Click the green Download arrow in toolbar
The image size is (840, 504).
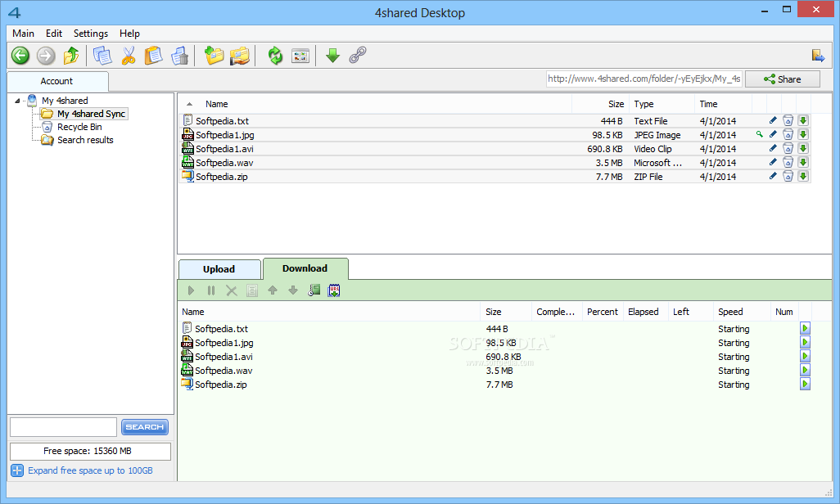click(332, 55)
